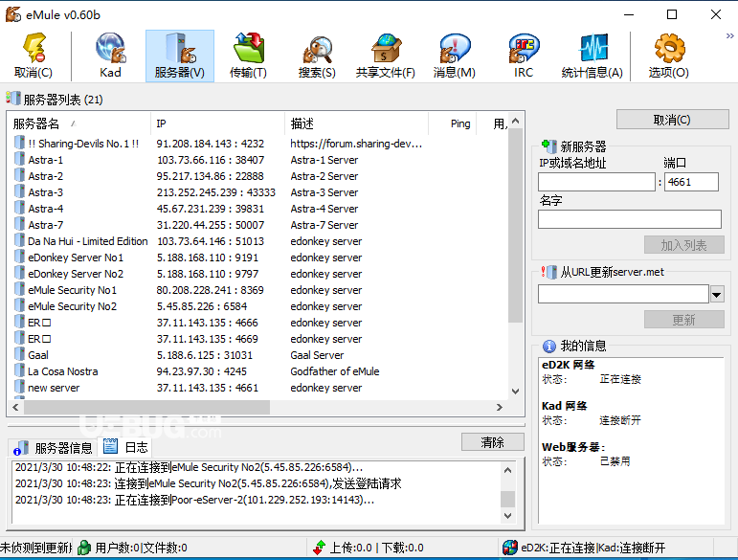Click the upload/download arrows status icon
This screenshot has width=738, height=560.
tap(319, 548)
